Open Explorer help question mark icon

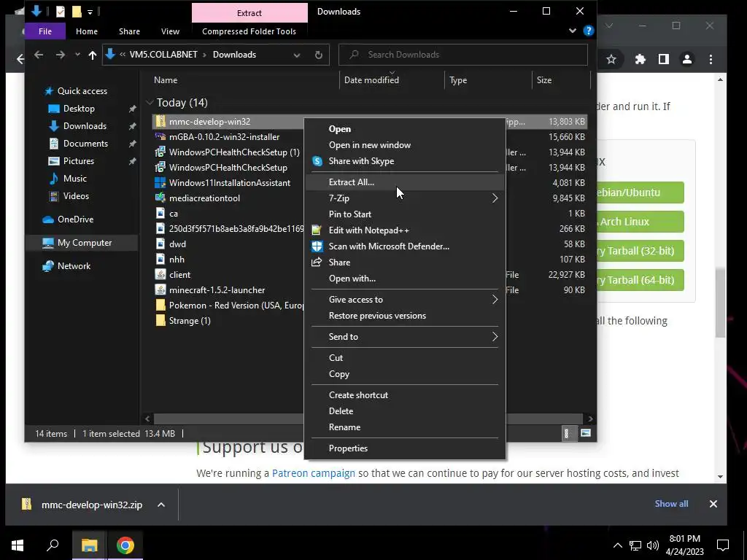589,31
